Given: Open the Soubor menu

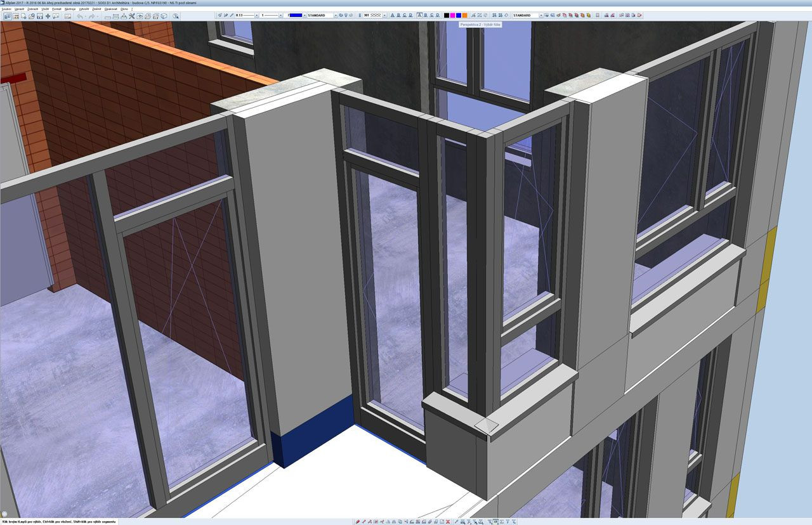Looking at the screenshot, I should pyautogui.click(x=6, y=9).
